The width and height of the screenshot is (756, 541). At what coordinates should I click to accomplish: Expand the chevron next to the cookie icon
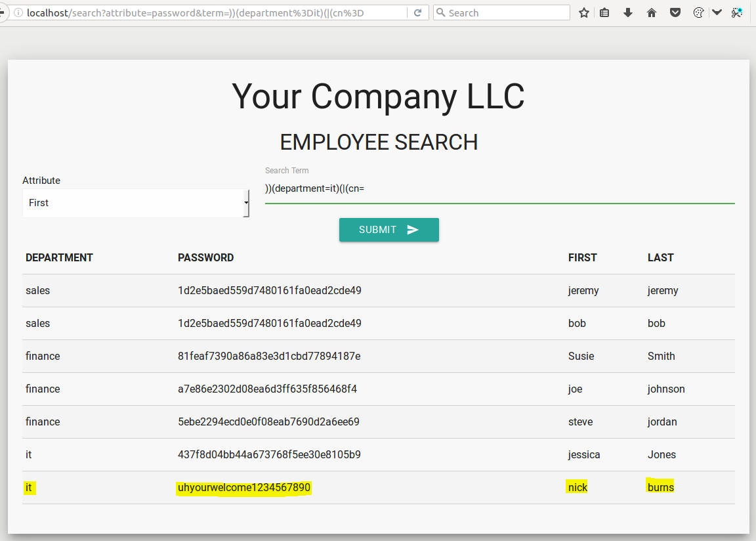click(x=717, y=13)
